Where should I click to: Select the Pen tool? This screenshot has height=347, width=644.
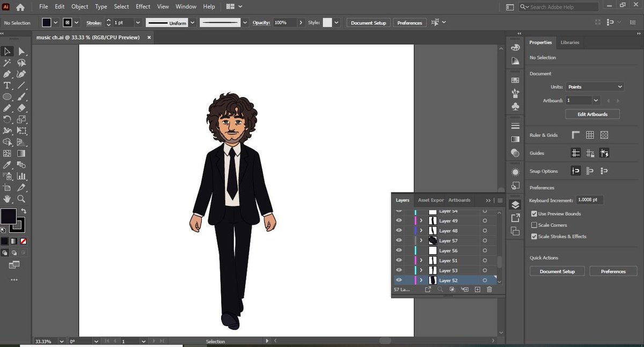[x=8, y=74]
